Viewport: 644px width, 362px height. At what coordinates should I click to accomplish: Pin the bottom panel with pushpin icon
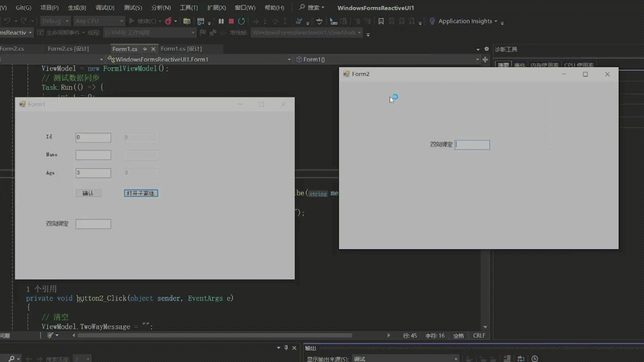[x=286, y=348]
